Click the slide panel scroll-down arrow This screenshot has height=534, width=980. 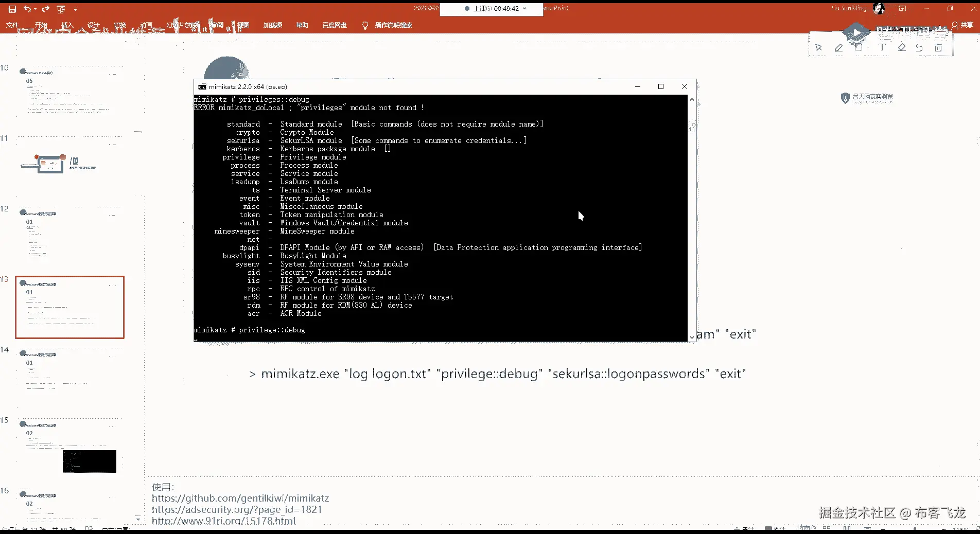tap(138, 520)
